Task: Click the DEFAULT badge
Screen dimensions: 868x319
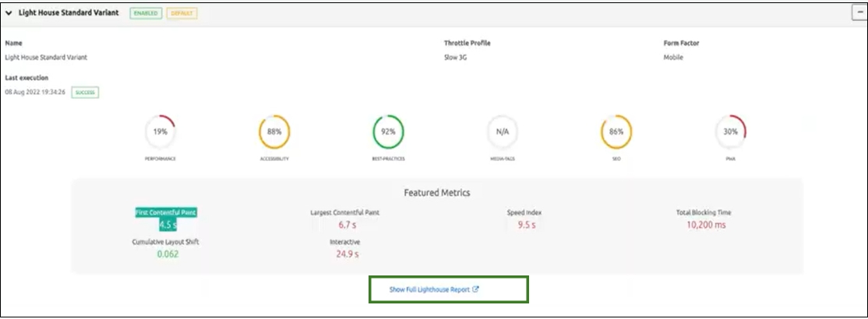Action: coord(182,14)
